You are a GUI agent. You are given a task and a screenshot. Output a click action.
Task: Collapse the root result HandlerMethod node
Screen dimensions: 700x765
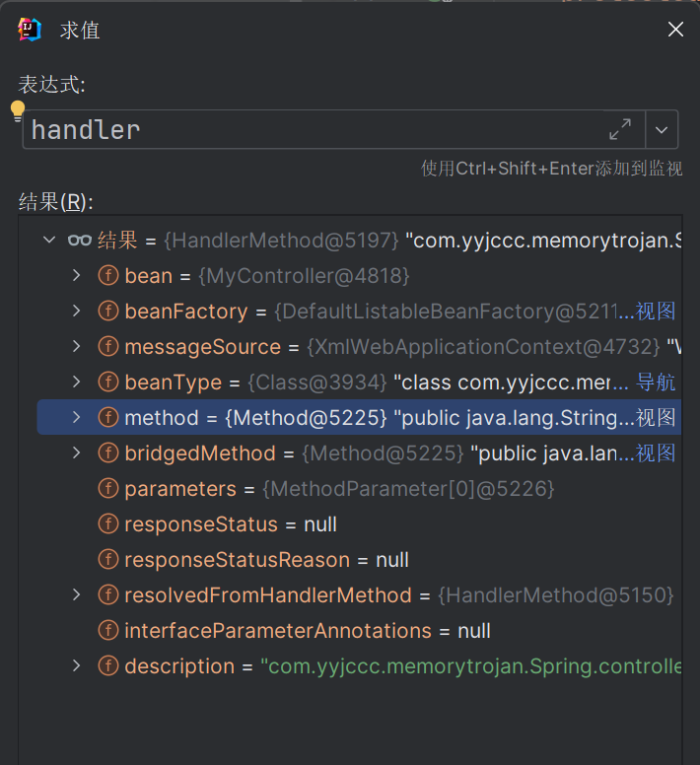click(49, 241)
